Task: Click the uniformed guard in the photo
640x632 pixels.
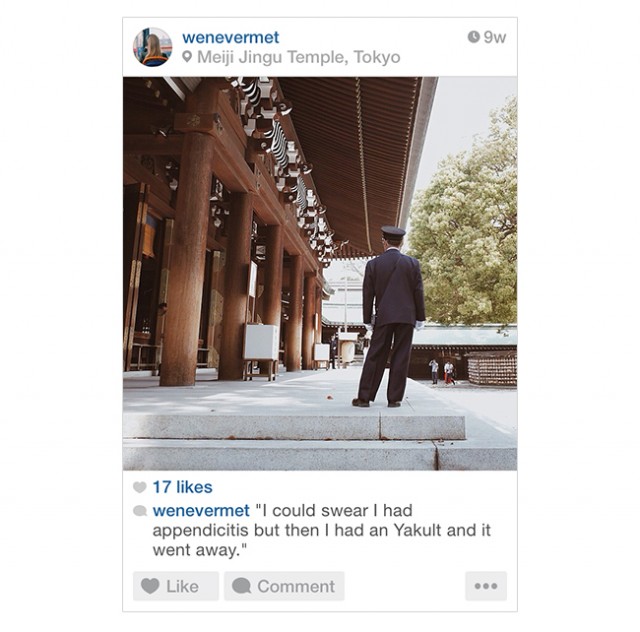Action: click(389, 317)
